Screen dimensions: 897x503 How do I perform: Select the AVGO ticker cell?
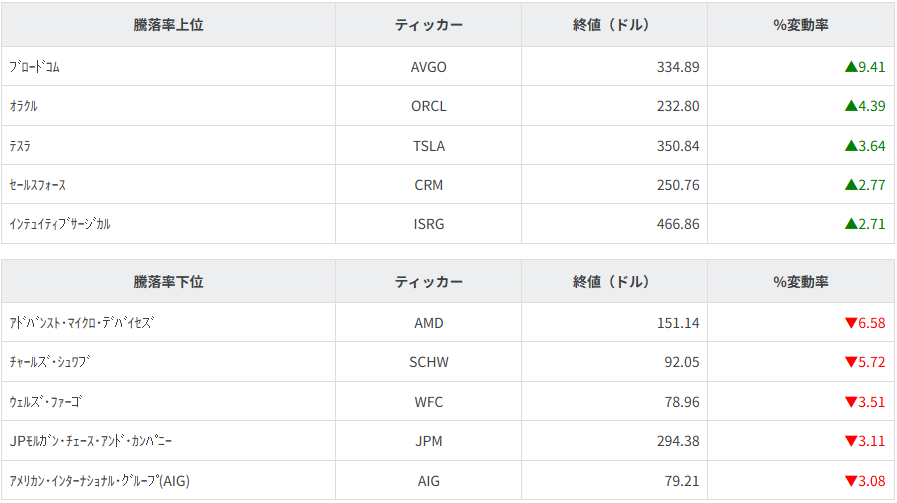click(x=428, y=67)
